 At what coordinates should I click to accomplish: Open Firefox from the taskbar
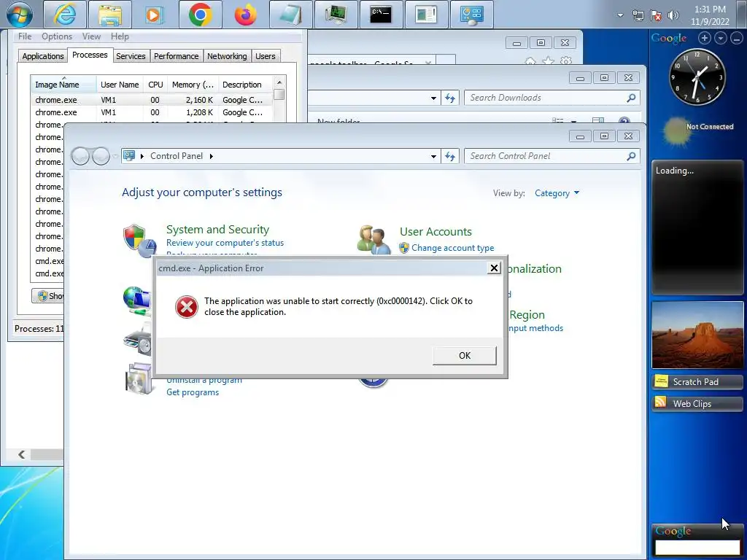pos(245,15)
